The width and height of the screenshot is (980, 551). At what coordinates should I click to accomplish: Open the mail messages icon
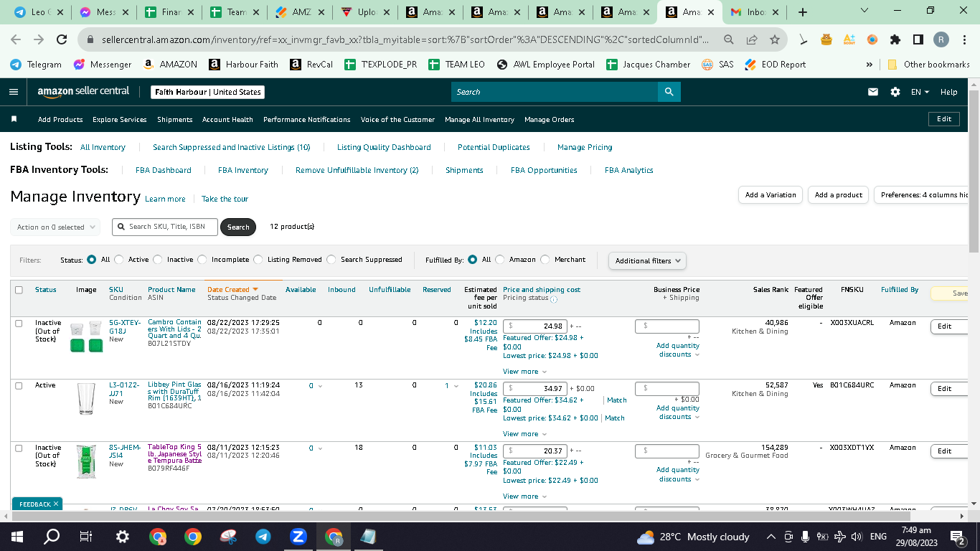(x=873, y=92)
